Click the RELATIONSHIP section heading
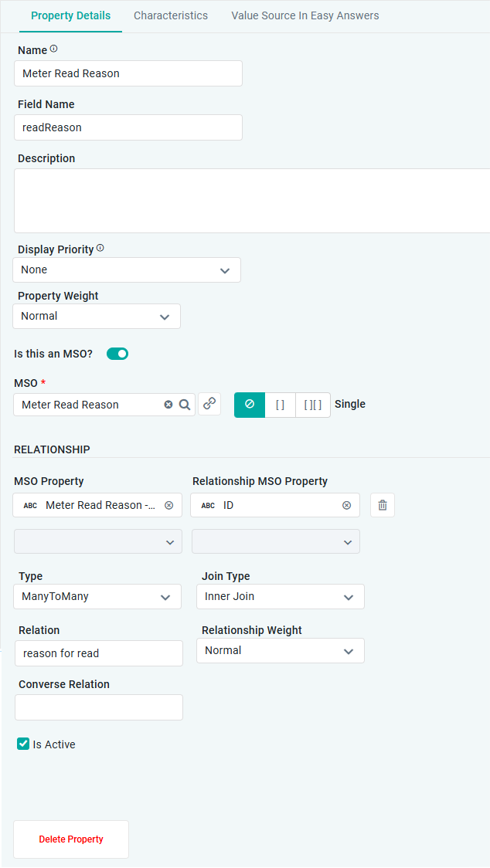490x868 pixels. point(52,449)
